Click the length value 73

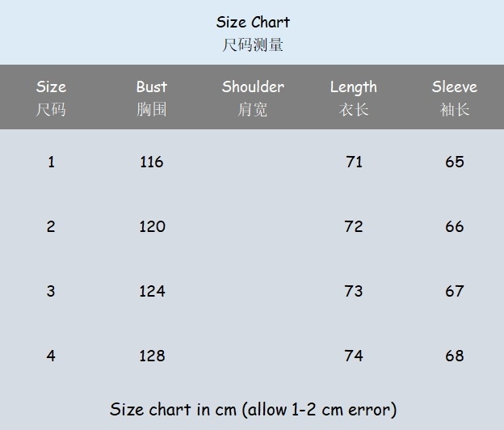coord(354,291)
